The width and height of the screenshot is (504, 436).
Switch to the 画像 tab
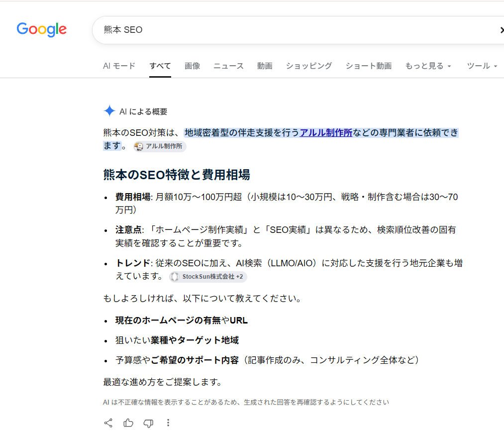coord(192,66)
